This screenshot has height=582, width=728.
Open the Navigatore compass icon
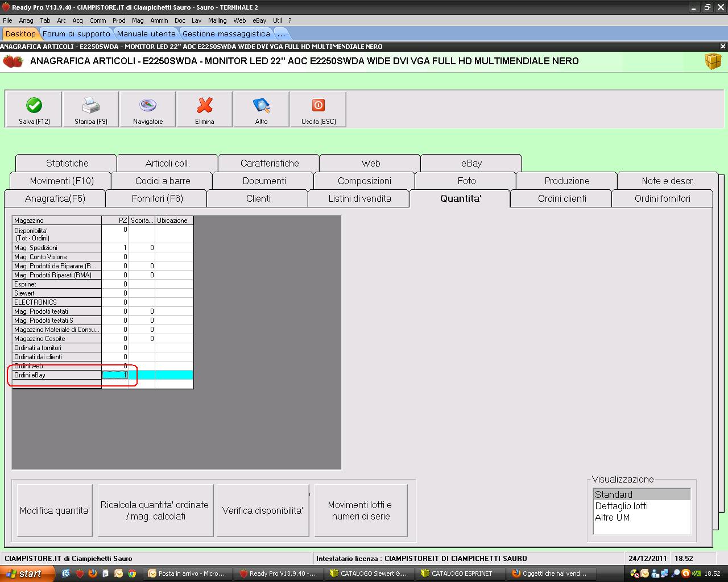tap(148, 106)
